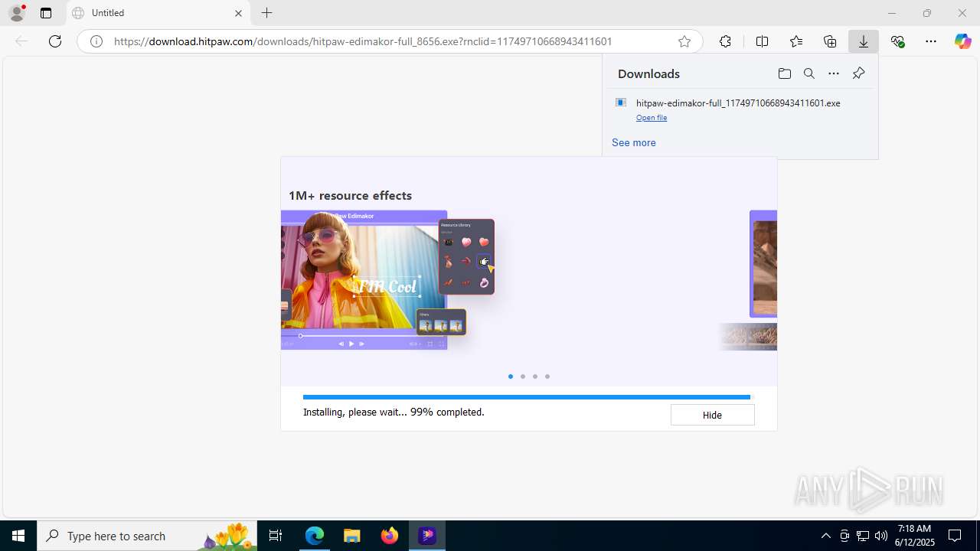Click See more in Downloads
The height and width of the screenshot is (551, 980).
[x=633, y=142]
